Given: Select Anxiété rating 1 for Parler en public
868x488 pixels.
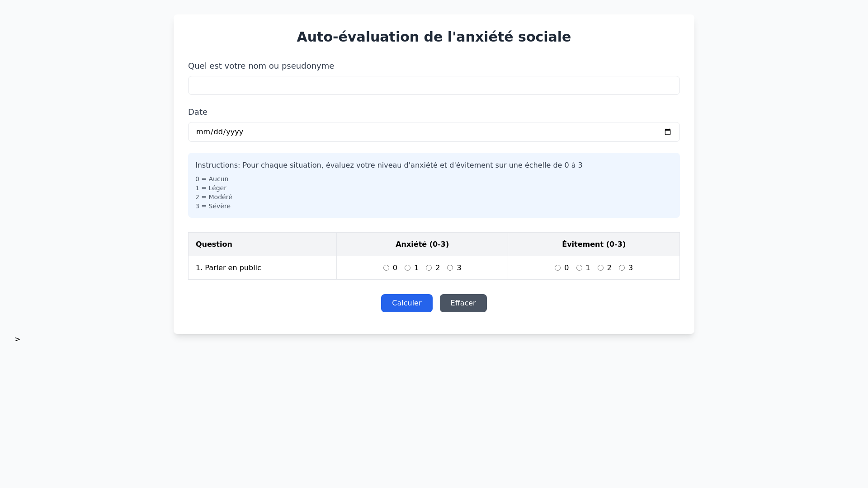Looking at the screenshot, I should tap(407, 268).
